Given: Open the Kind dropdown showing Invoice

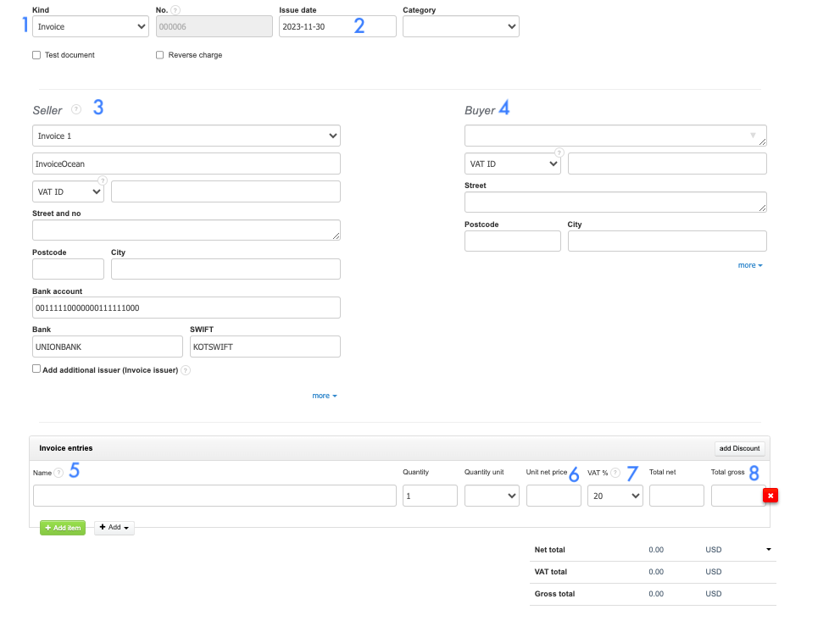Looking at the screenshot, I should coord(91,27).
